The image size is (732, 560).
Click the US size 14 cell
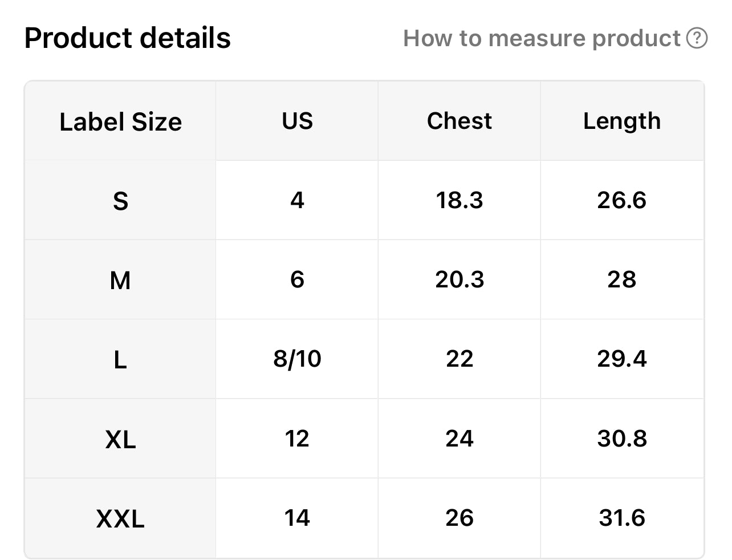coord(297,518)
